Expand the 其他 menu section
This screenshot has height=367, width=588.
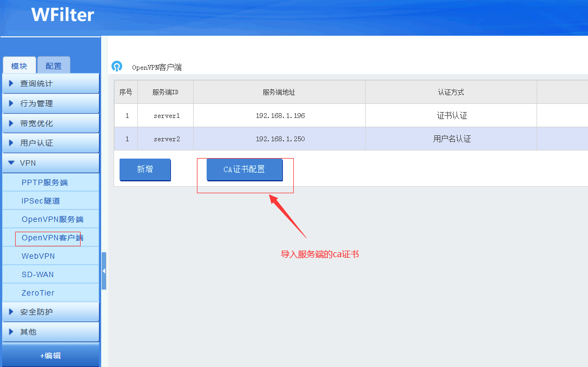[x=50, y=332]
